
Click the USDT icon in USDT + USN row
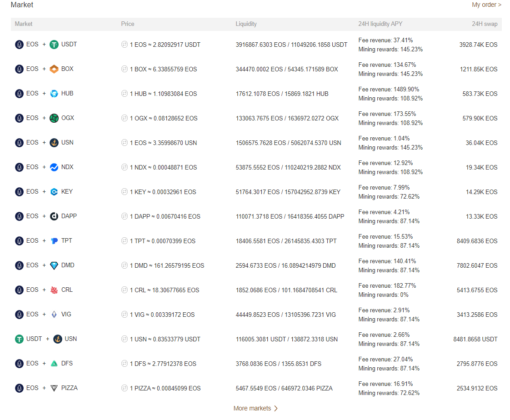(19, 339)
